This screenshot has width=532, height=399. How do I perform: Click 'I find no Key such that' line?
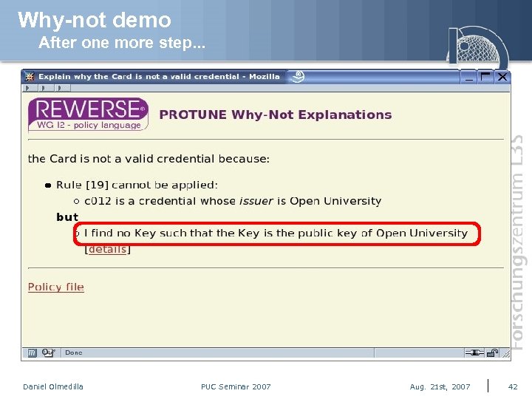(276, 233)
